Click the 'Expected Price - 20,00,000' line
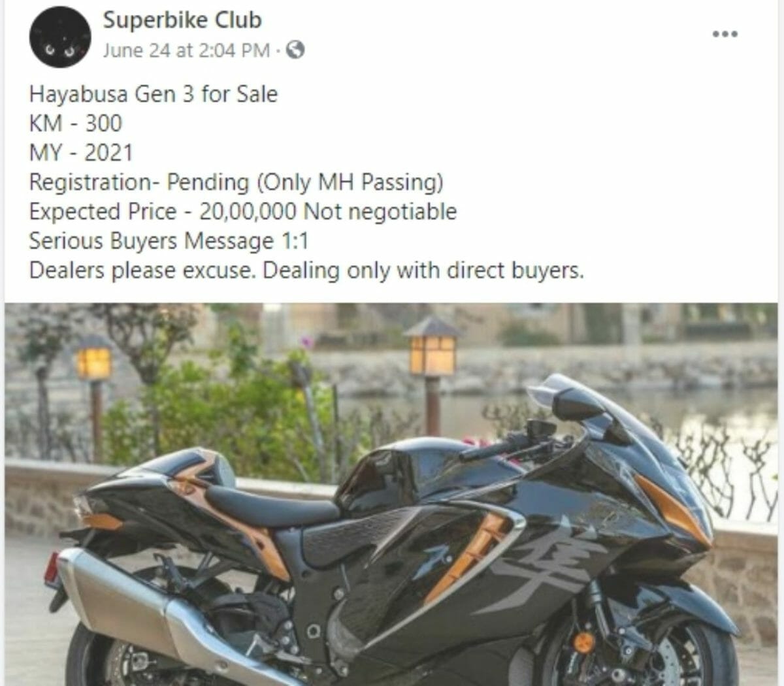The image size is (784, 686). tap(243, 212)
